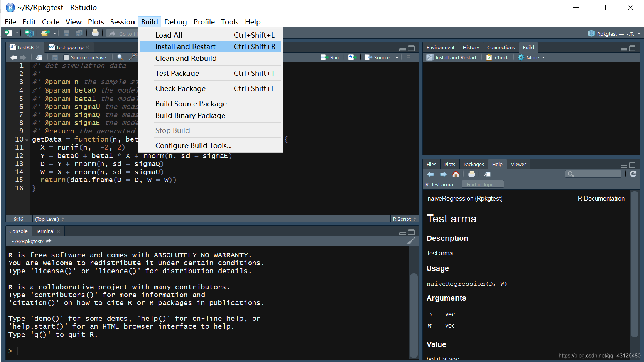Open the find and replace magnifier tool
Viewport: 644px width, 362px height.
click(120, 57)
